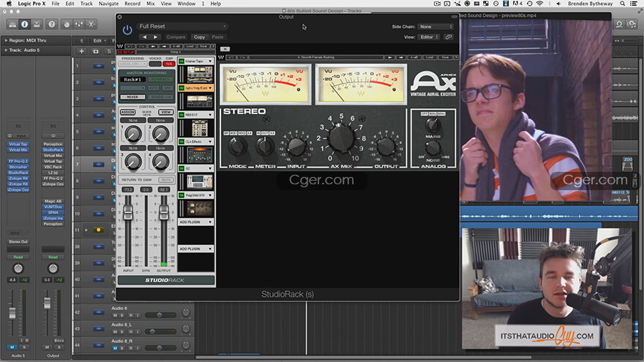This screenshot has height=362, width=644.
Task: Toggle the Aphex Vintage Exciter ON switch
Action: tap(181, 88)
